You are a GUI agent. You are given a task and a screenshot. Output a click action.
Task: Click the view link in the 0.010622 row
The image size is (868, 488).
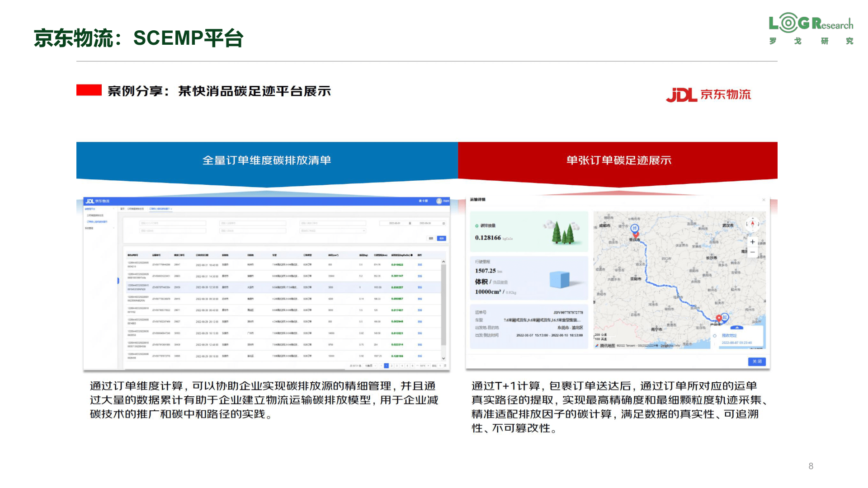(x=420, y=265)
